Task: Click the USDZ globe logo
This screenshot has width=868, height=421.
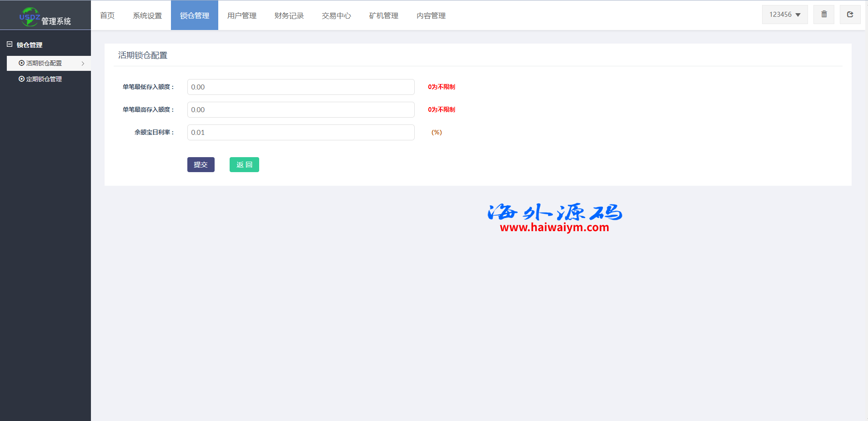Action: (x=30, y=17)
